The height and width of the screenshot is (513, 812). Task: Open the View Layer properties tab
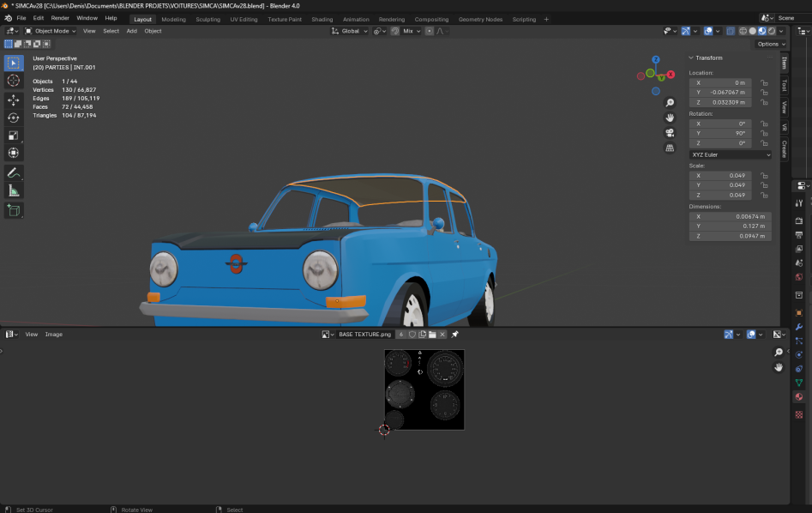coord(799,249)
